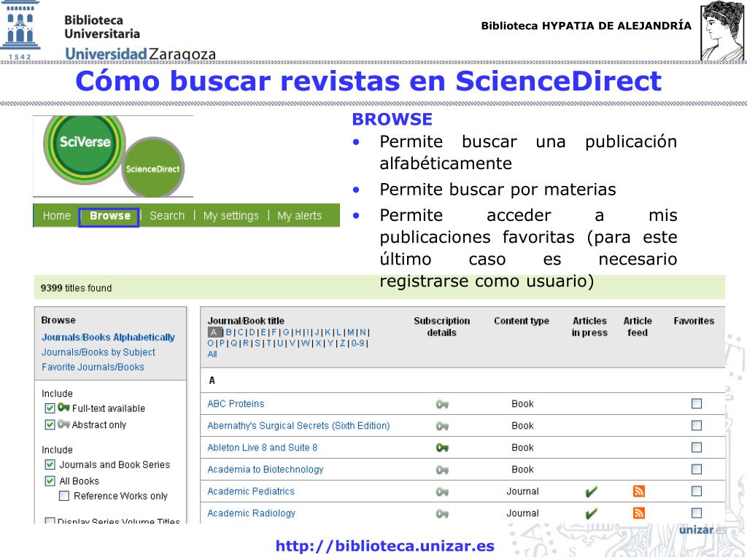
Task: Select Journals/Books Alphabetically
Action: [x=108, y=337]
